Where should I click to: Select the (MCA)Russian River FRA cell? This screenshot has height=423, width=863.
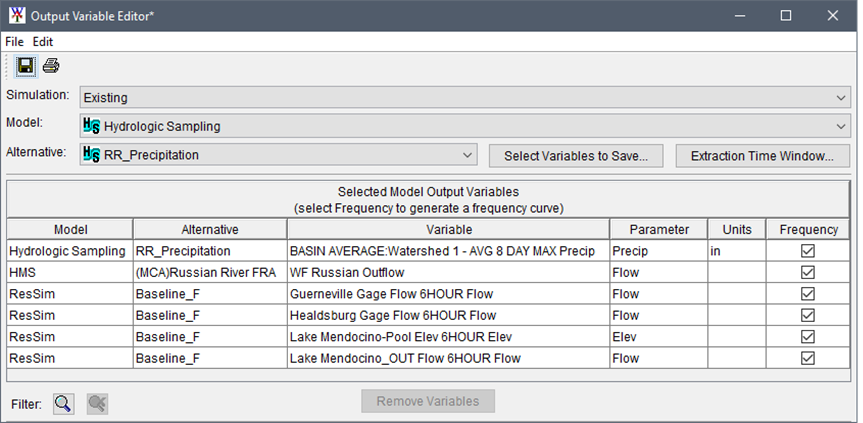[210, 272]
